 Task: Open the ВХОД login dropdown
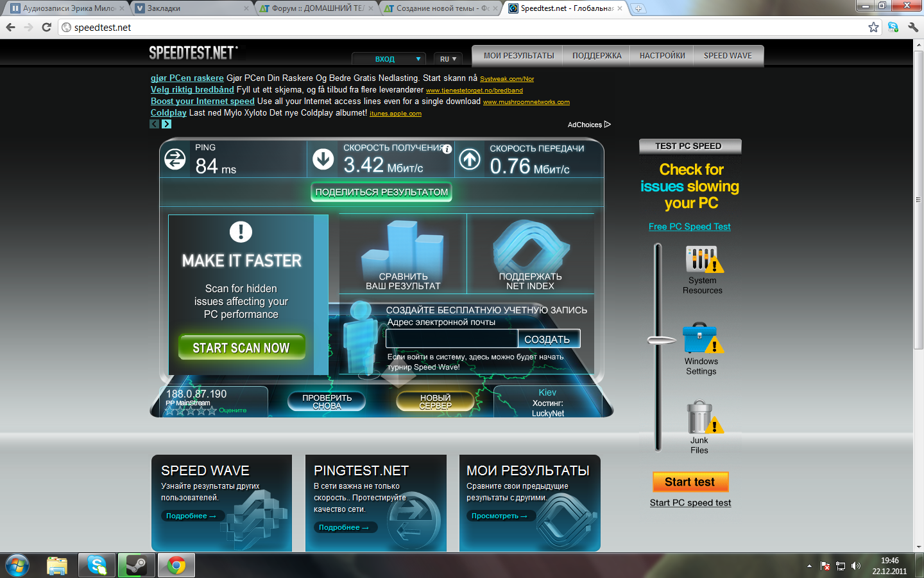coord(389,59)
